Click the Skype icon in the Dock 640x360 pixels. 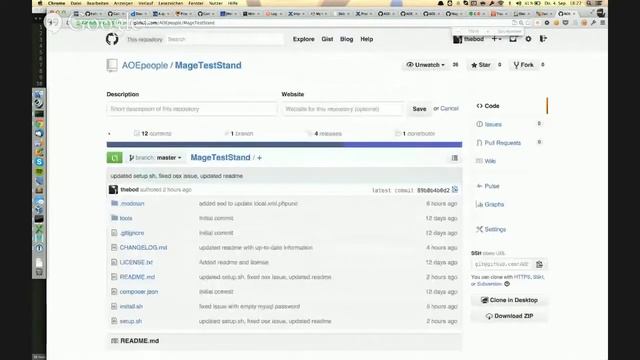click(39, 162)
